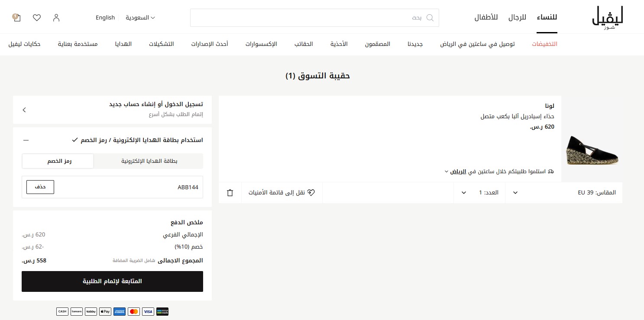
Task: Open the الحقائب menu item
Action: pos(304,44)
